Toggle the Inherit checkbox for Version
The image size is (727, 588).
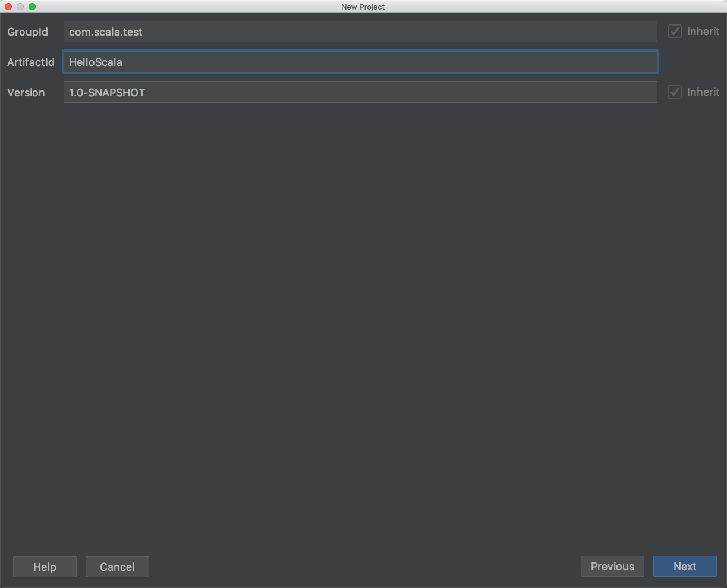pos(675,92)
